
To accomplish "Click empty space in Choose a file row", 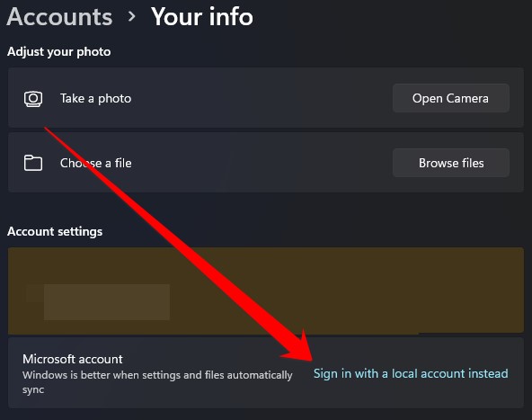I will (262, 163).
